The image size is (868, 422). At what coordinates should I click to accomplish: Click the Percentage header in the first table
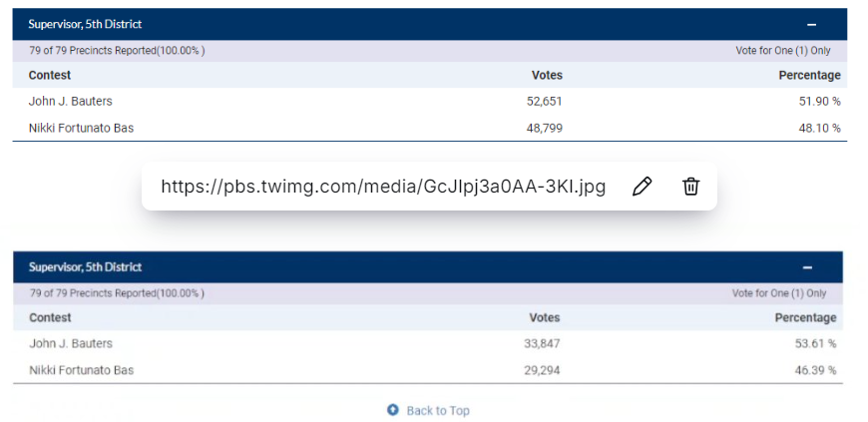[x=809, y=76]
